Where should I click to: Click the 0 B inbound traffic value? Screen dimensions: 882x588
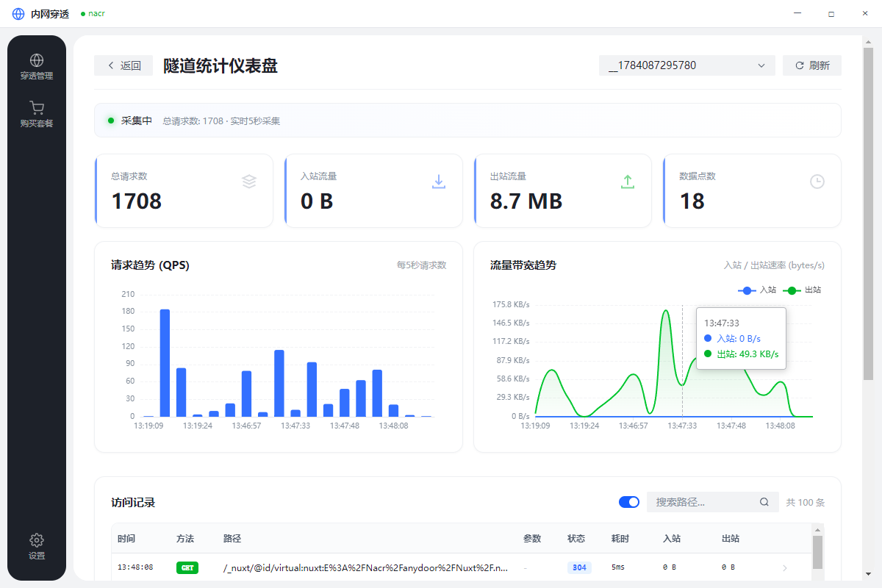coord(317,201)
